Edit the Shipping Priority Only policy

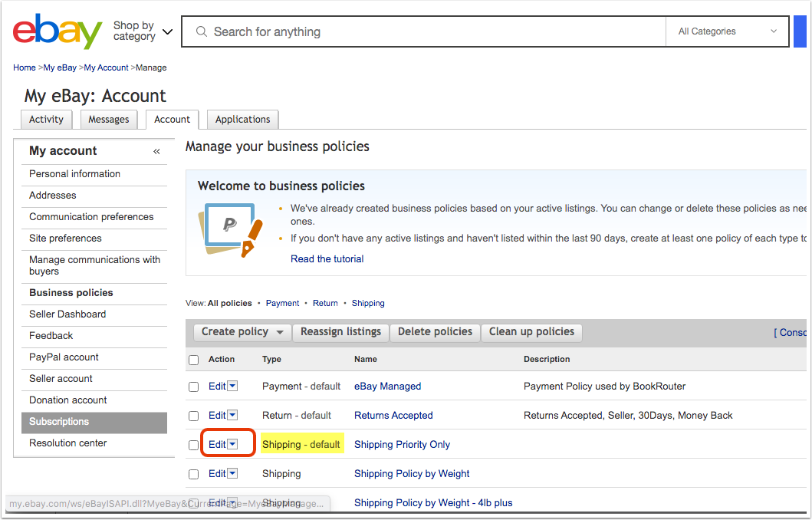217,444
